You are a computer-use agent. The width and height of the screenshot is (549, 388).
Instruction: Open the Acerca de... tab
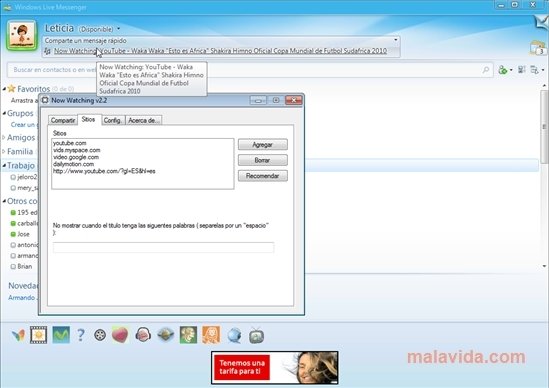pos(144,120)
